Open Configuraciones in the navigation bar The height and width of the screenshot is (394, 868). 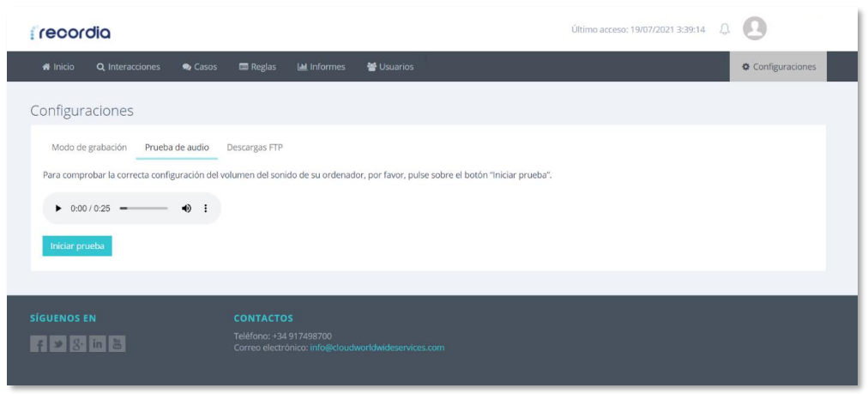(x=778, y=66)
